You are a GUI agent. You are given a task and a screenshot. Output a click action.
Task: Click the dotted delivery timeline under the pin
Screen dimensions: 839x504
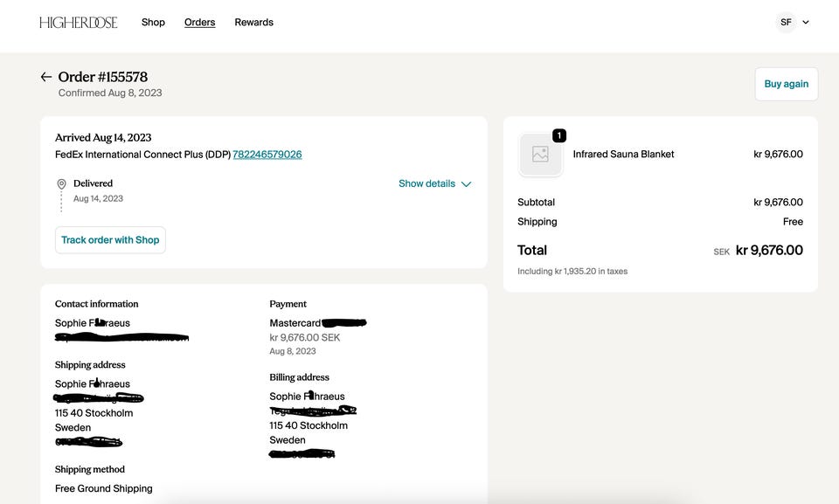[x=61, y=202]
